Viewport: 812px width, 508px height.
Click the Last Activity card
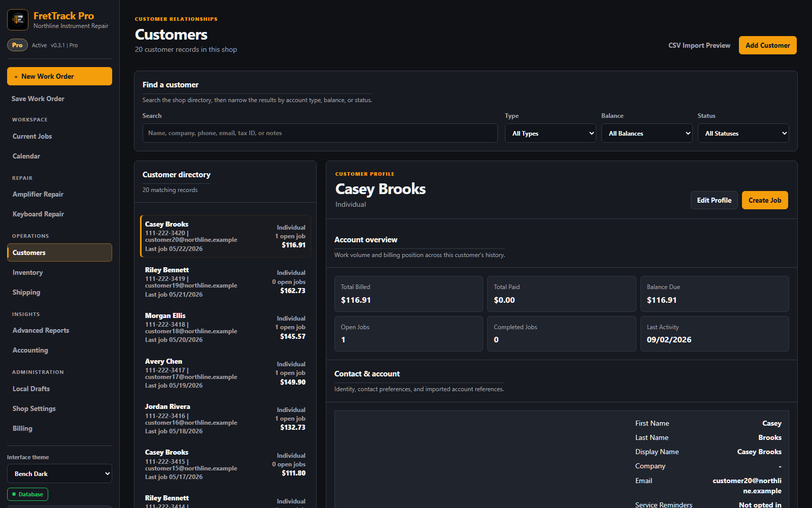(x=715, y=334)
